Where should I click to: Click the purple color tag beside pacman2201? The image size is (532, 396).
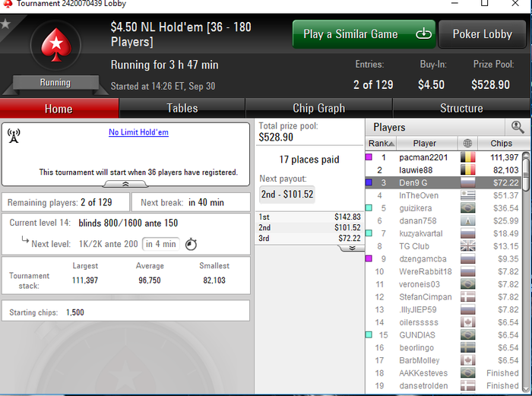click(369, 157)
